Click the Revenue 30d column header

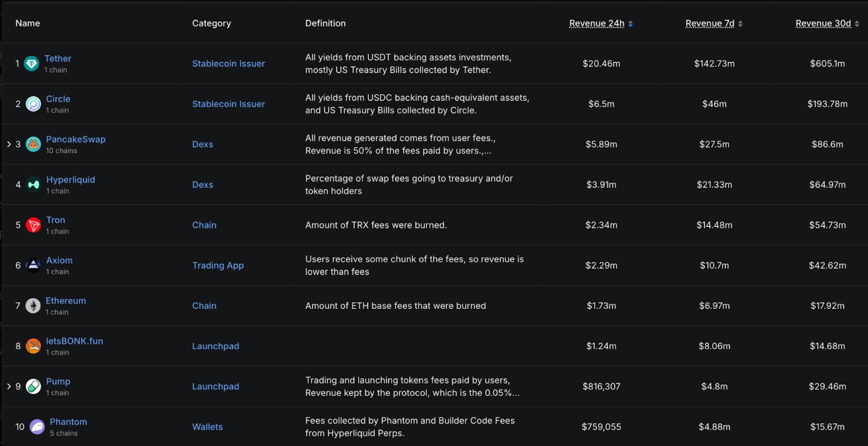[823, 23]
